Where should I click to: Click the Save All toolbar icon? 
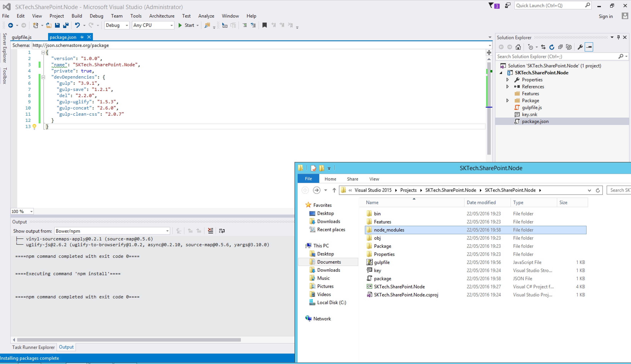(x=66, y=25)
